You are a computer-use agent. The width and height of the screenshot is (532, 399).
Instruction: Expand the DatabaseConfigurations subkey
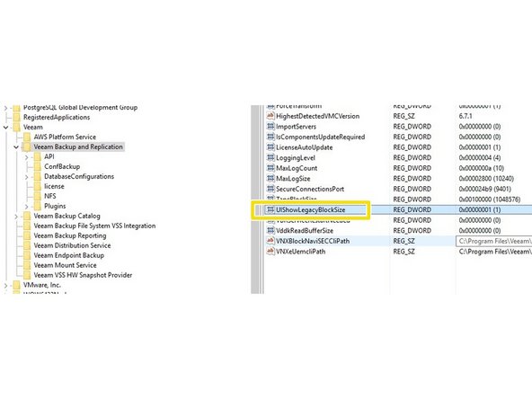[27, 177]
